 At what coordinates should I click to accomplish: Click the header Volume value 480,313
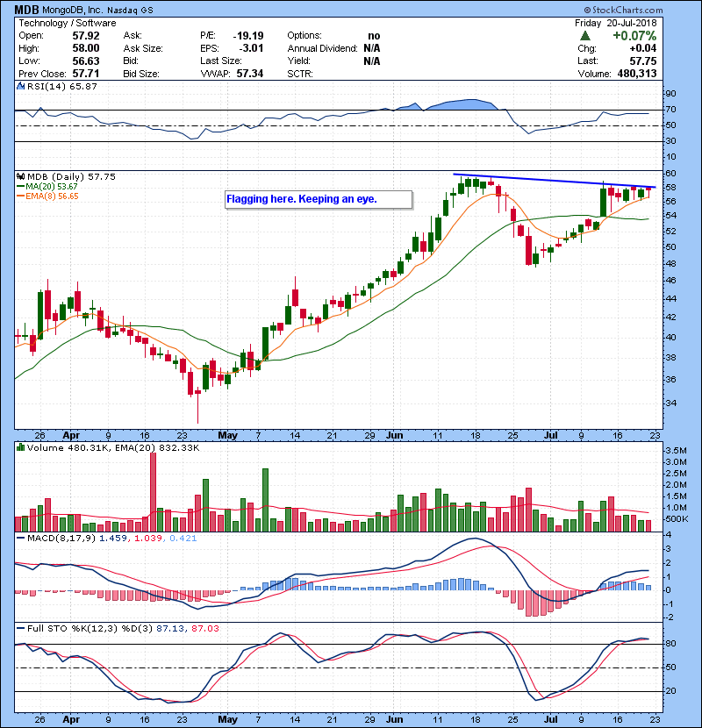[637, 74]
